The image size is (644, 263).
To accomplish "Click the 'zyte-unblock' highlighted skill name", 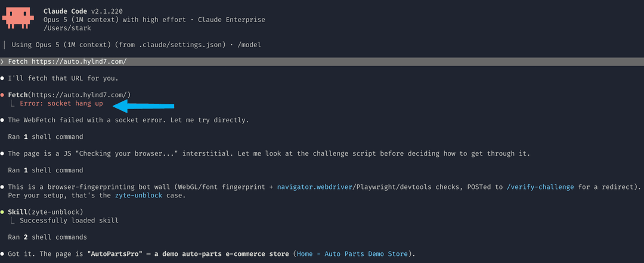I will 139,196.
